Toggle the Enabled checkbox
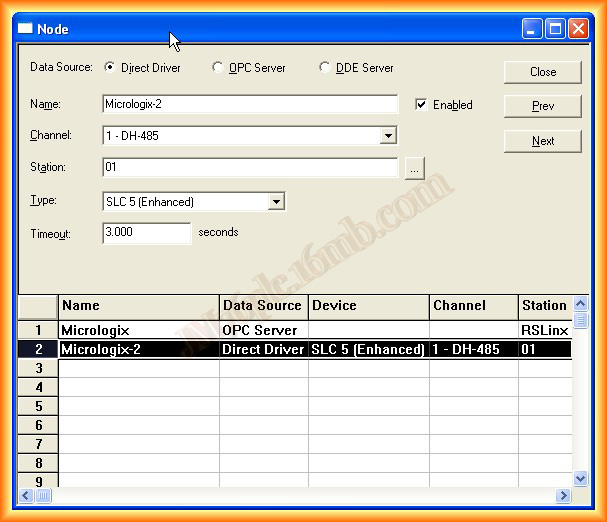The width and height of the screenshot is (607, 522). pos(421,104)
